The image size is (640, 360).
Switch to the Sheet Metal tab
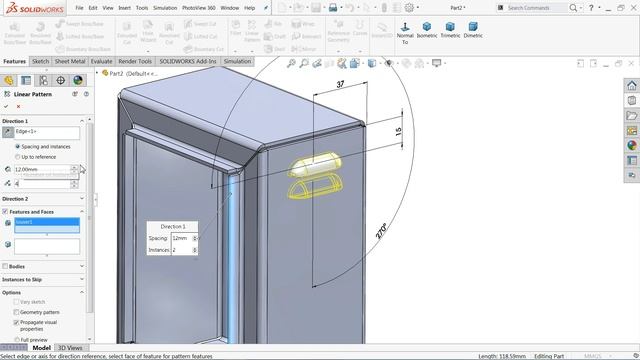[70, 61]
